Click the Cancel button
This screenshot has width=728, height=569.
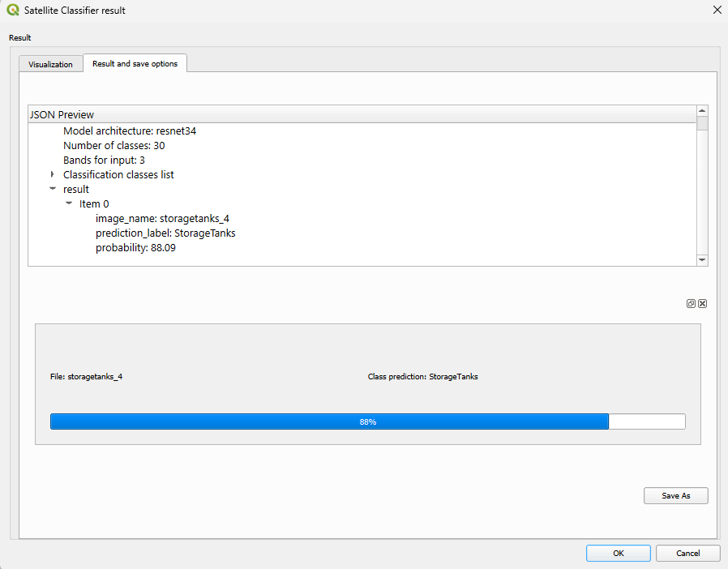point(687,553)
